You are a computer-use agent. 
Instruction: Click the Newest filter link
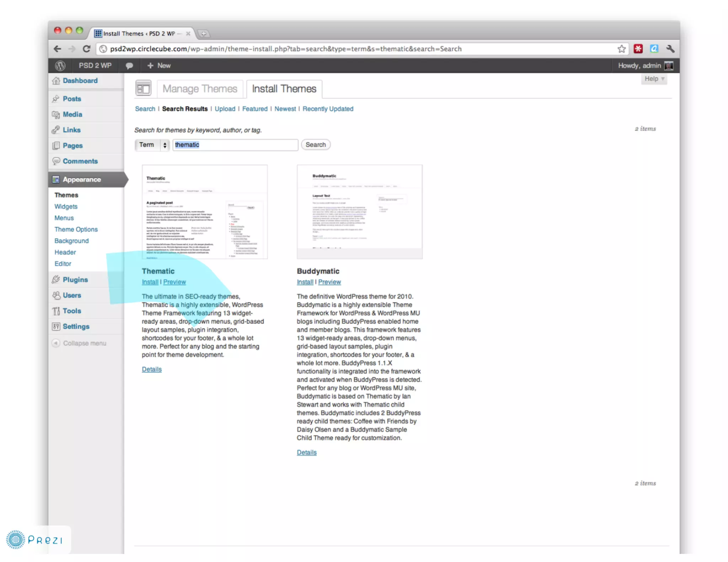coord(285,109)
